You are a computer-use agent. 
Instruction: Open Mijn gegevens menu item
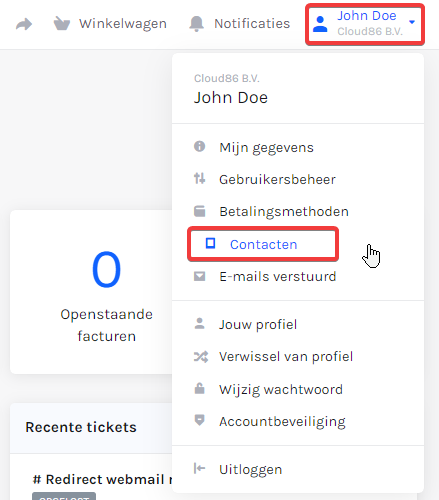coord(266,147)
